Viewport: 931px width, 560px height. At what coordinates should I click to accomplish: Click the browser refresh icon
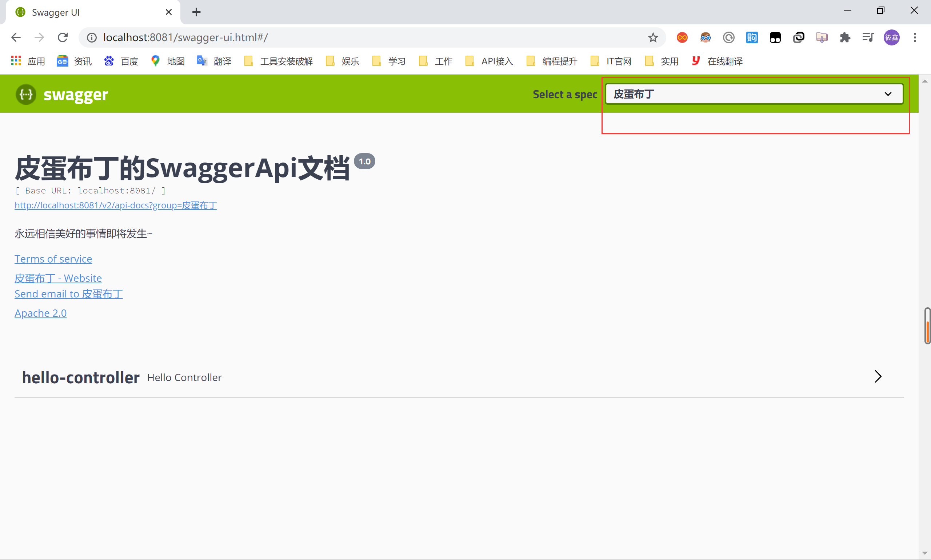click(63, 37)
